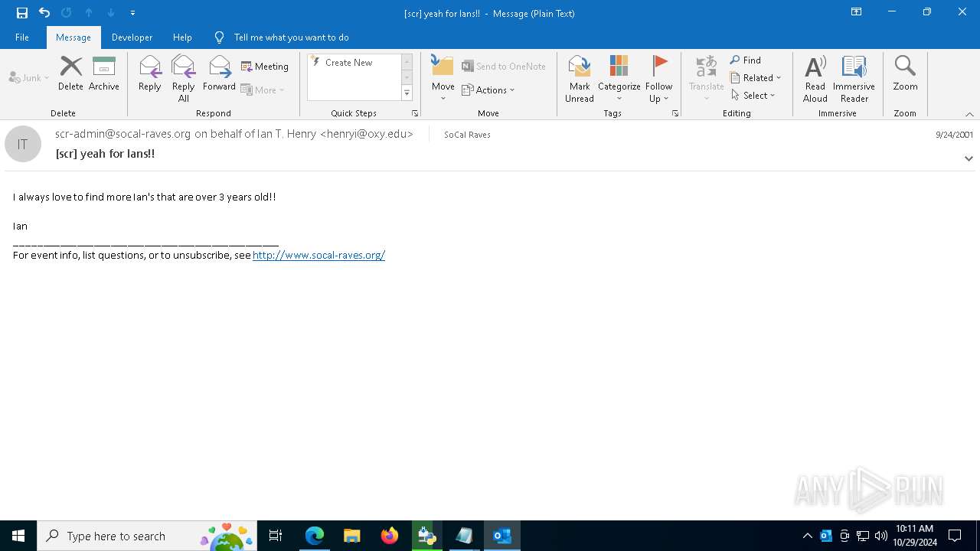Image resolution: width=980 pixels, height=551 pixels.
Task: Go to Previous Item up arrow
Action: click(x=89, y=13)
